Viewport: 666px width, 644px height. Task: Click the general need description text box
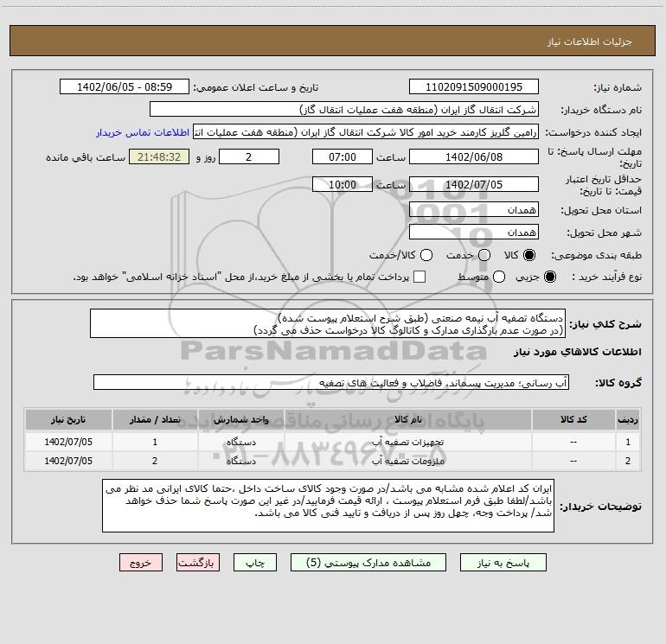tap(328, 323)
